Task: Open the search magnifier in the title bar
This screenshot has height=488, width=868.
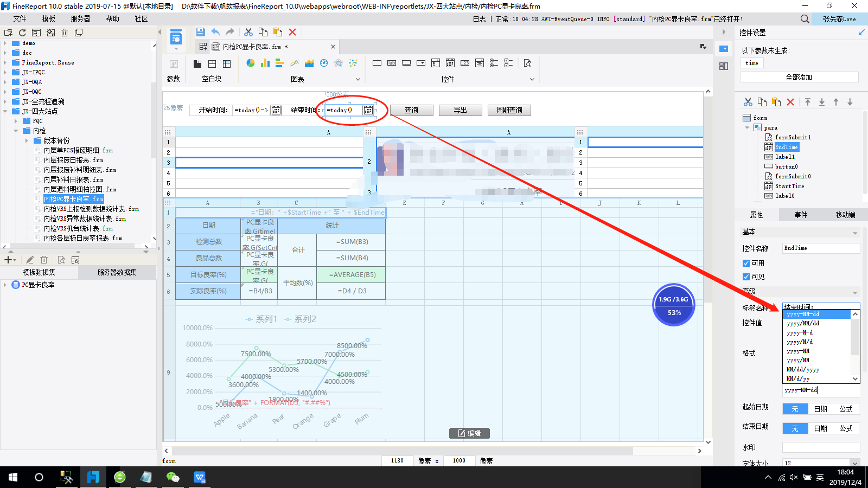Action: click(x=805, y=19)
